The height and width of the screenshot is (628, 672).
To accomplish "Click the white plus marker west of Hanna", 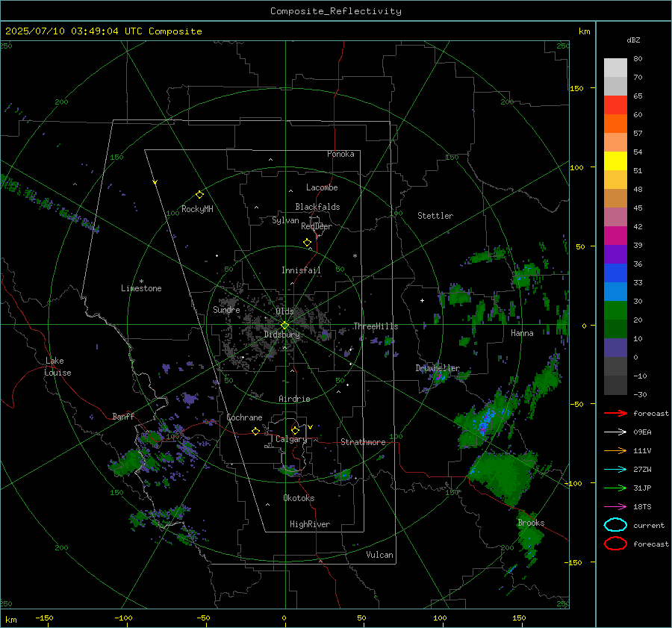I will (422, 300).
